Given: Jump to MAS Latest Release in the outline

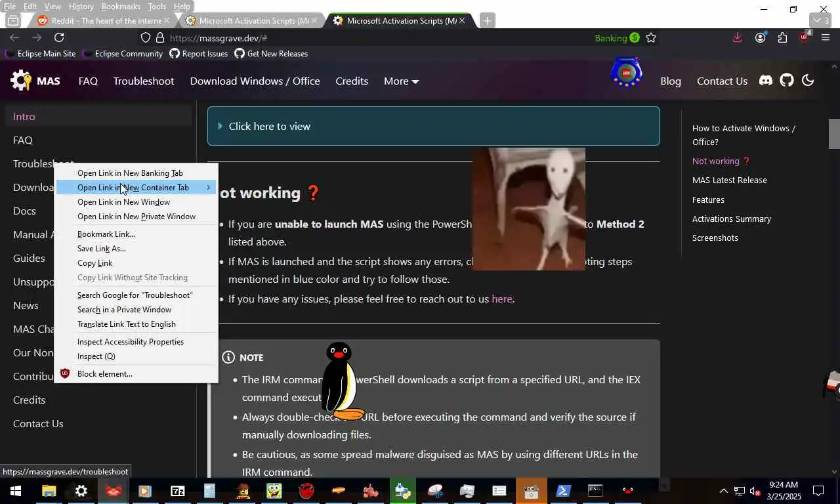Looking at the screenshot, I should (x=729, y=180).
